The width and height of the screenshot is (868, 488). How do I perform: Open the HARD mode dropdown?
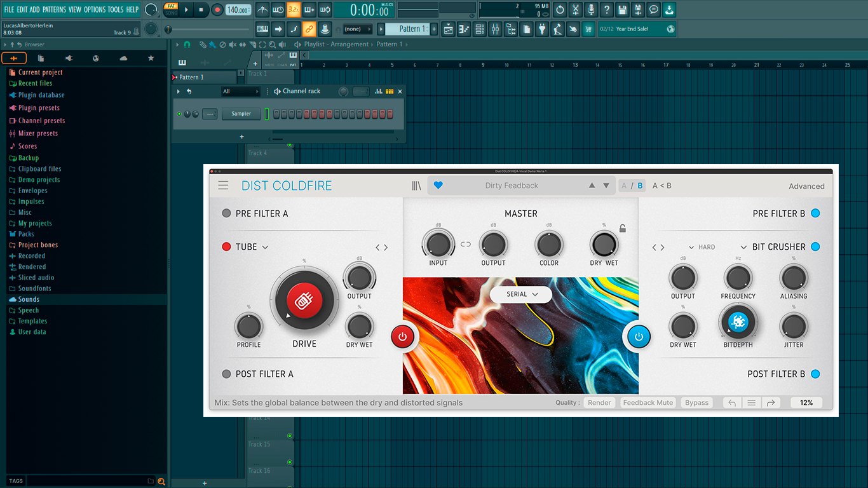(703, 247)
